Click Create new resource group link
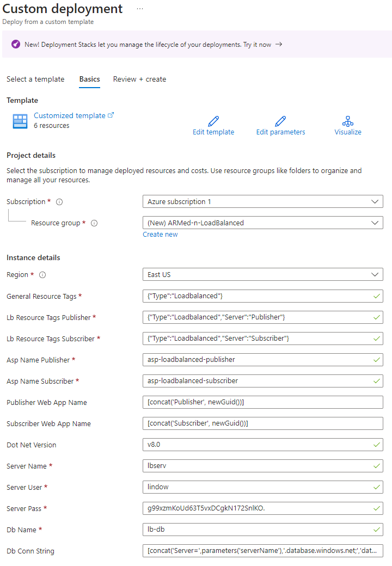Screen dimensions: 392x566 coord(160,234)
